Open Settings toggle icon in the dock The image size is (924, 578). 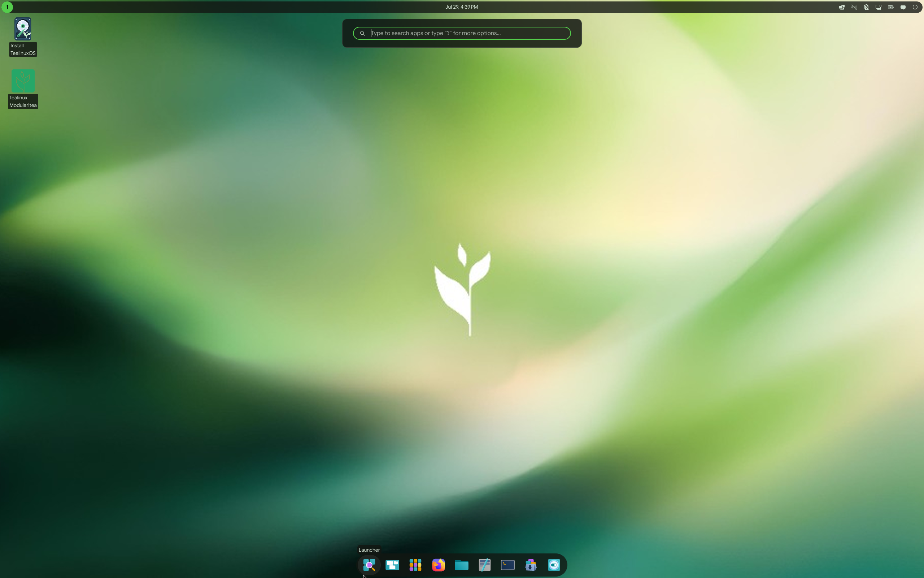554,565
